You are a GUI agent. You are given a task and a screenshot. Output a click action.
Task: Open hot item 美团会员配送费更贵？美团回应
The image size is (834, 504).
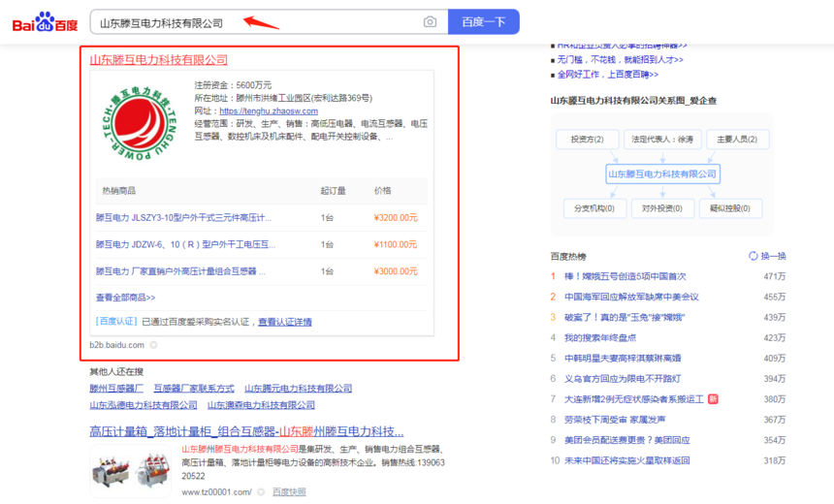[627, 440]
